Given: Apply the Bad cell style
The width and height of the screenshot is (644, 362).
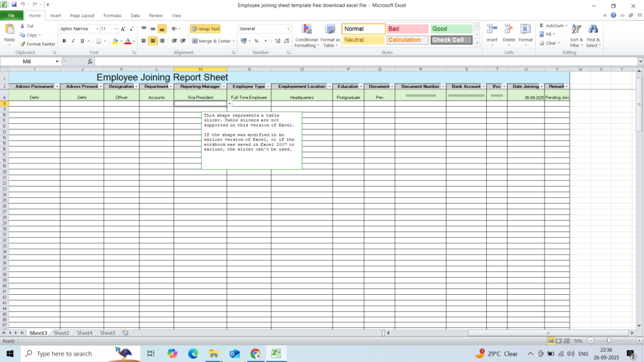Looking at the screenshot, I should [407, 29].
